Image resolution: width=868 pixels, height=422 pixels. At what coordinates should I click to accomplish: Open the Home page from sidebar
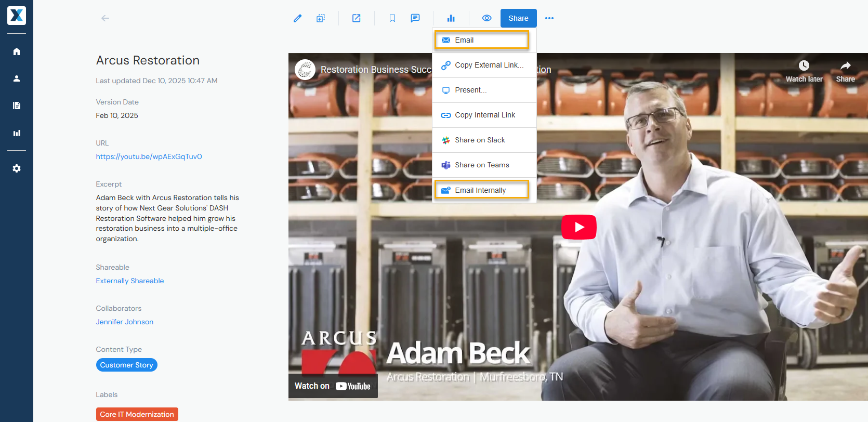(17, 51)
